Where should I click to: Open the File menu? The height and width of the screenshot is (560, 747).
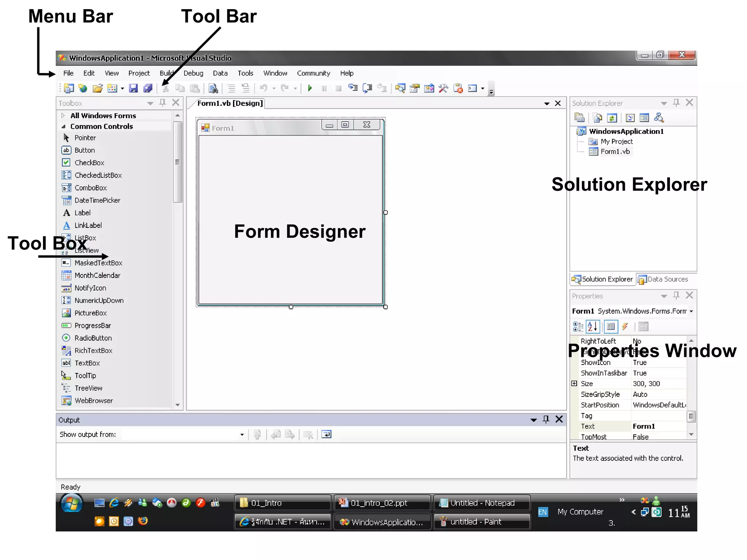click(x=68, y=73)
